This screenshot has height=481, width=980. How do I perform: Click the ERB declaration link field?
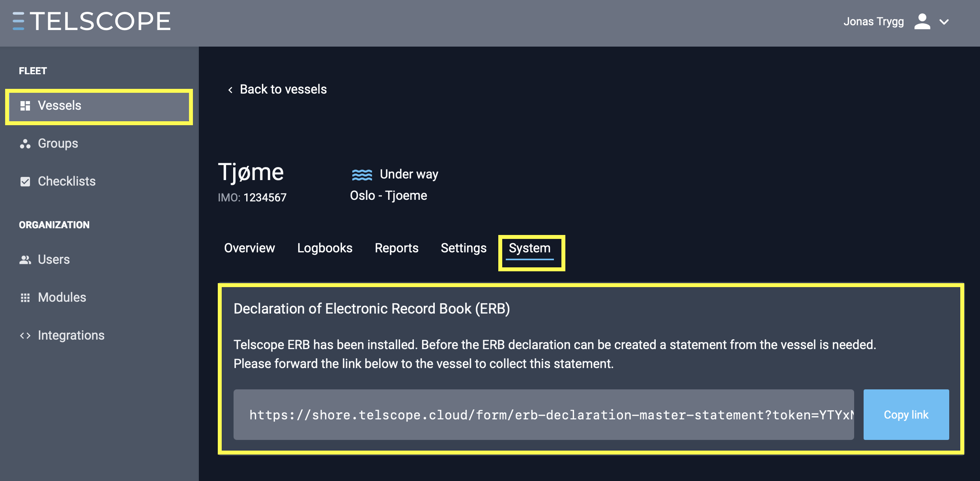point(544,415)
